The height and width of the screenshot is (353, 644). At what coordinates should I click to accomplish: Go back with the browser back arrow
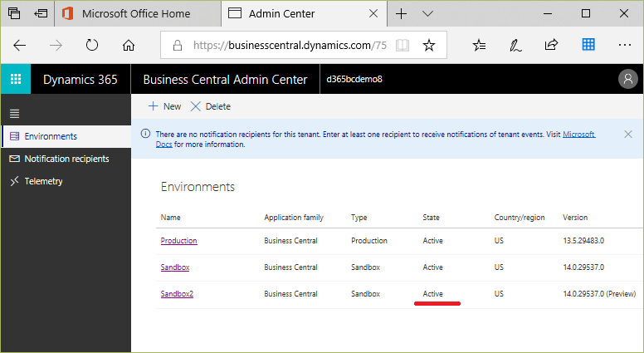(20, 45)
